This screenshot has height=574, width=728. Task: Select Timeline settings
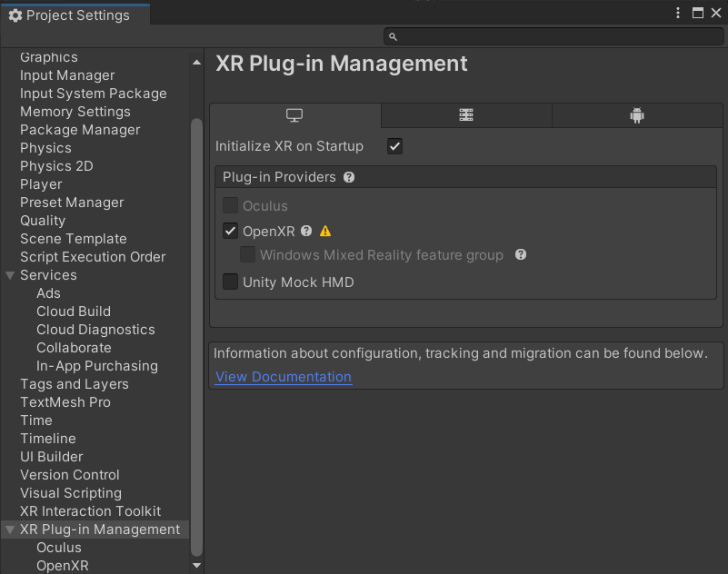tap(48, 438)
